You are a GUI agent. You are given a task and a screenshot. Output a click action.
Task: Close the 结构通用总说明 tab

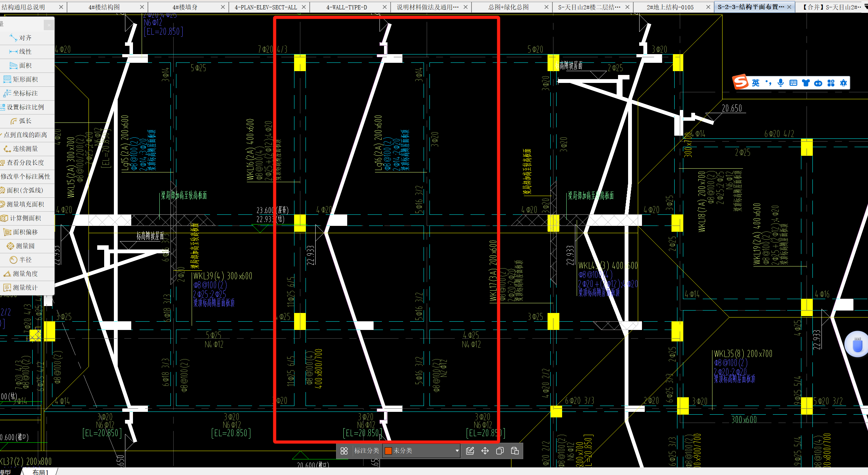pos(61,7)
